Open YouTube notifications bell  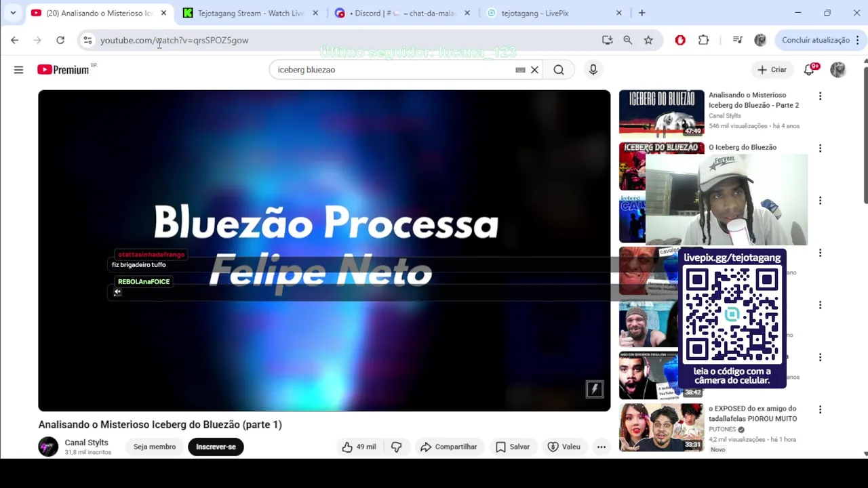coord(809,70)
